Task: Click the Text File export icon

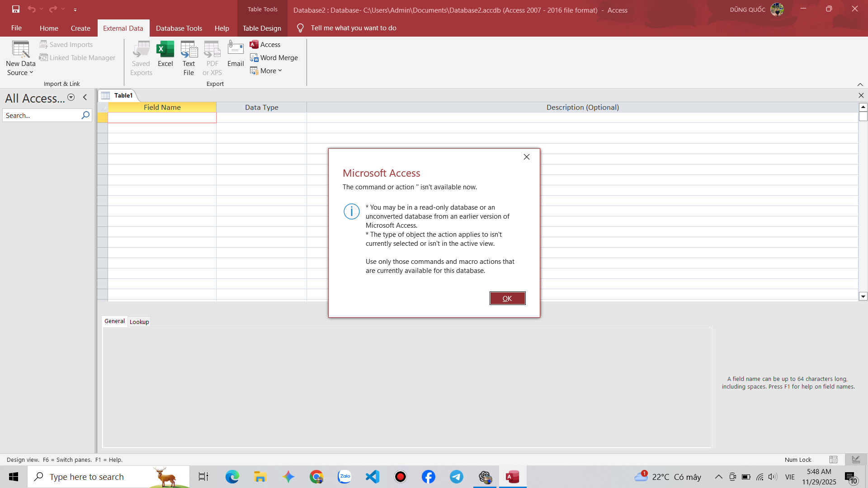Action: pyautogui.click(x=189, y=50)
